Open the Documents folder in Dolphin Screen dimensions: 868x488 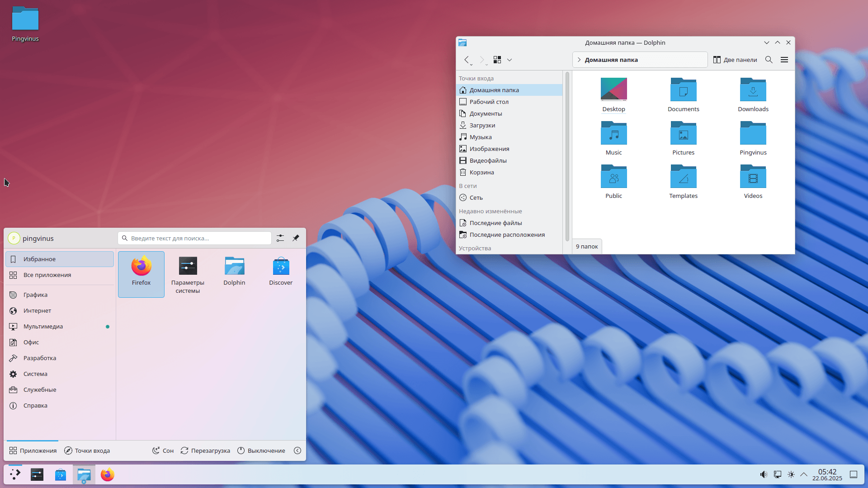coord(683,95)
